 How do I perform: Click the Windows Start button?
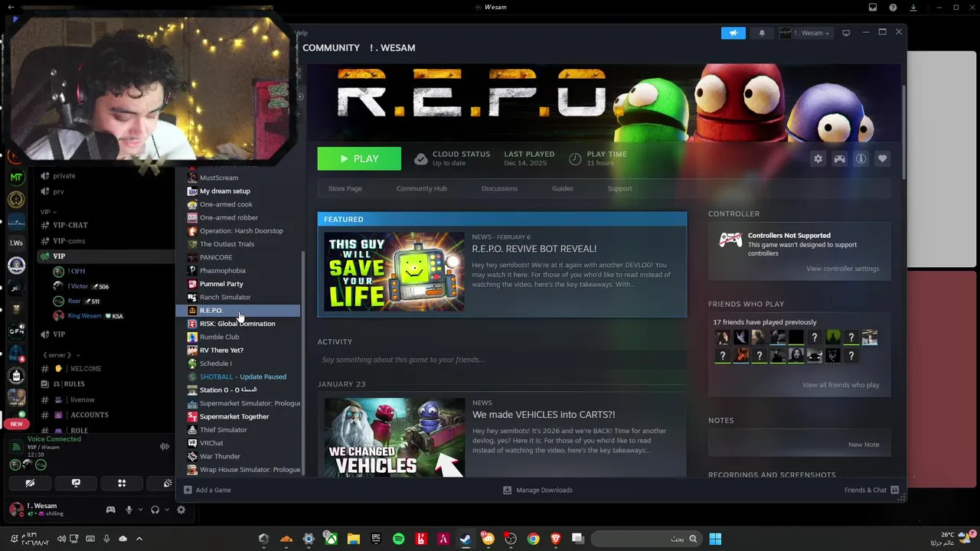(715, 539)
